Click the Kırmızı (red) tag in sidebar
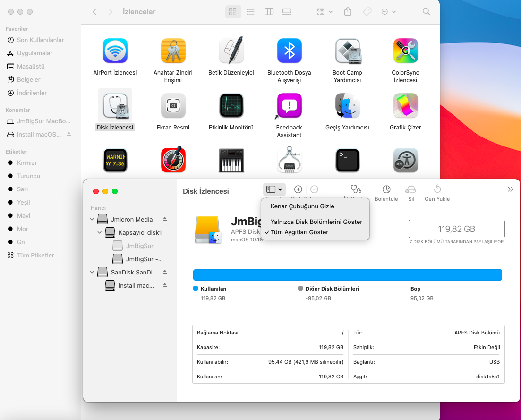 tap(26, 163)
